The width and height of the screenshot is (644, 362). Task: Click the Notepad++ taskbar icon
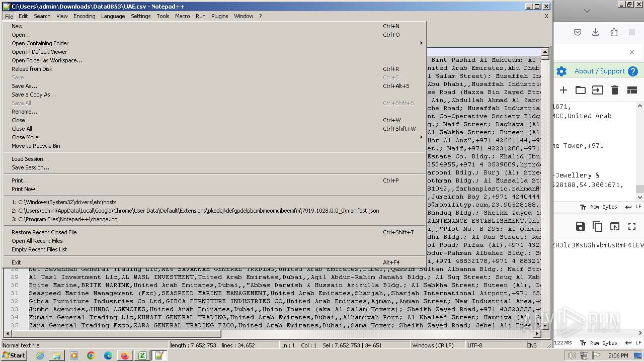click(159, 355)
